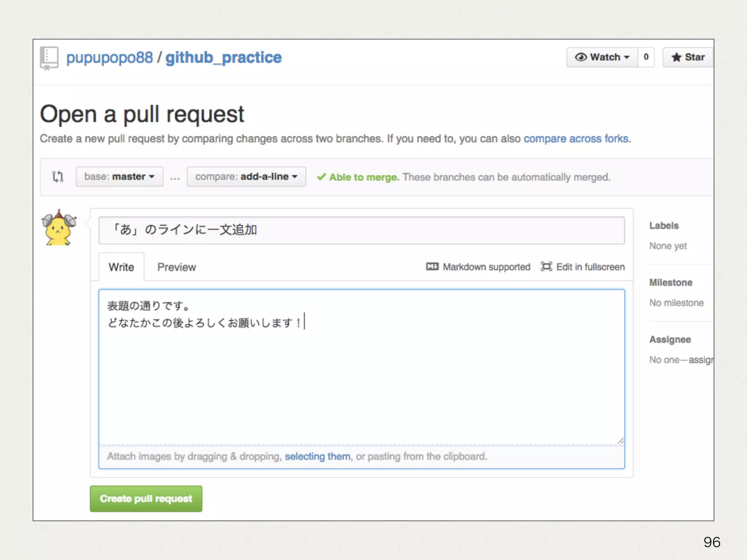Image resolution: width=747 pixels, height=560 pixels.
Task: Click the Edit in fullscreen icon
Action: 546,267
